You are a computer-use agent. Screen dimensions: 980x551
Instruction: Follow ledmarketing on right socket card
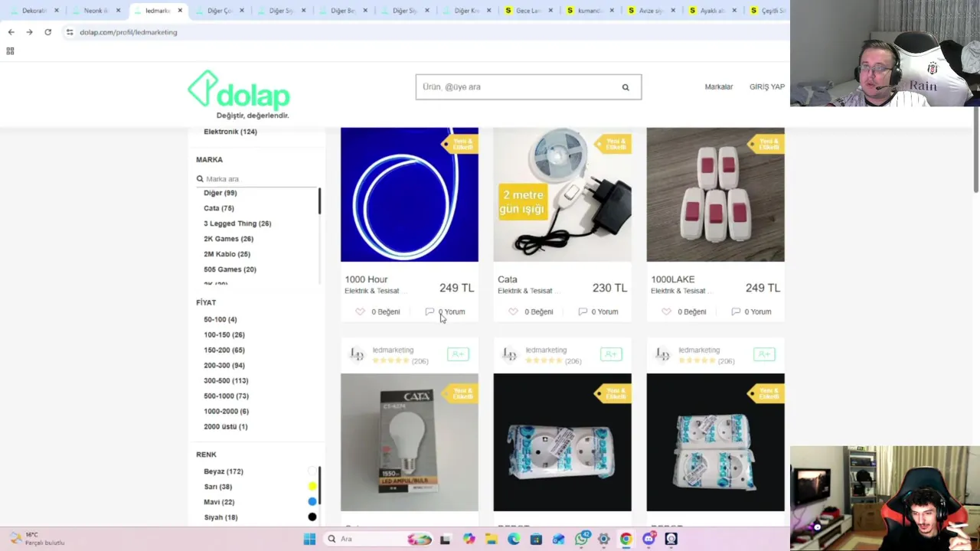point(764,354)
